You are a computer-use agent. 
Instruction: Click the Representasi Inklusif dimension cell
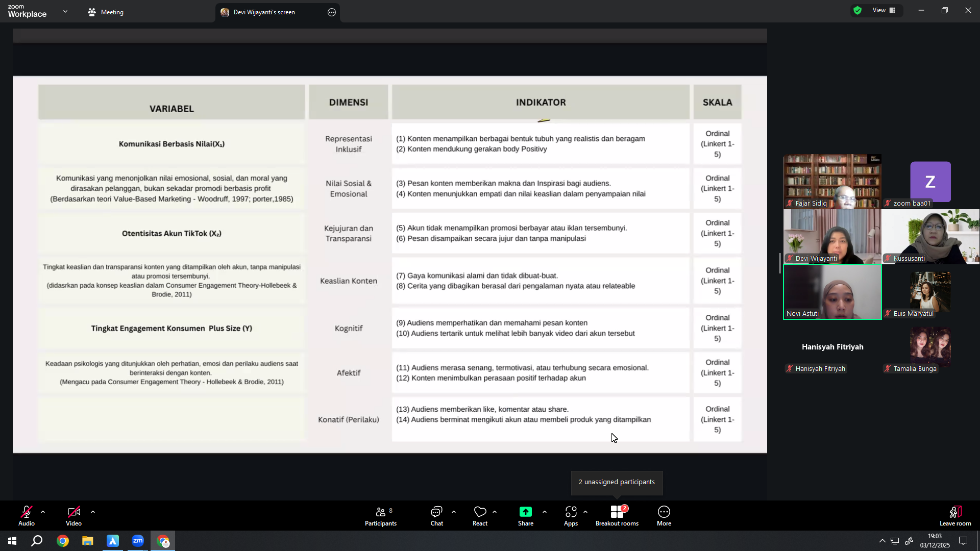point(349,144)
